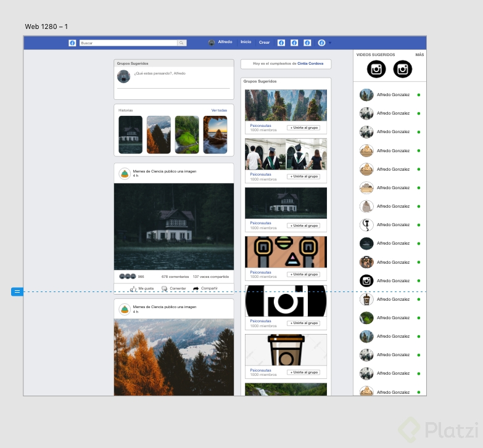Join the group under graduates photo

[x=303, y=176]
